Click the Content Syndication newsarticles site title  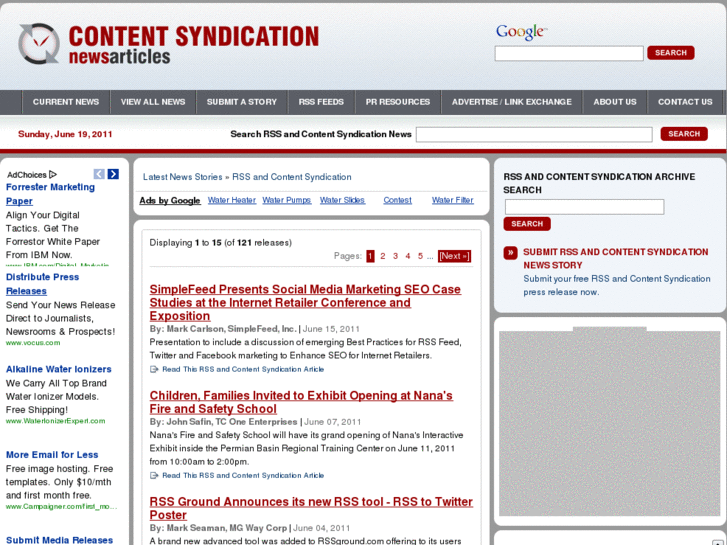click(x=194, y=44)
